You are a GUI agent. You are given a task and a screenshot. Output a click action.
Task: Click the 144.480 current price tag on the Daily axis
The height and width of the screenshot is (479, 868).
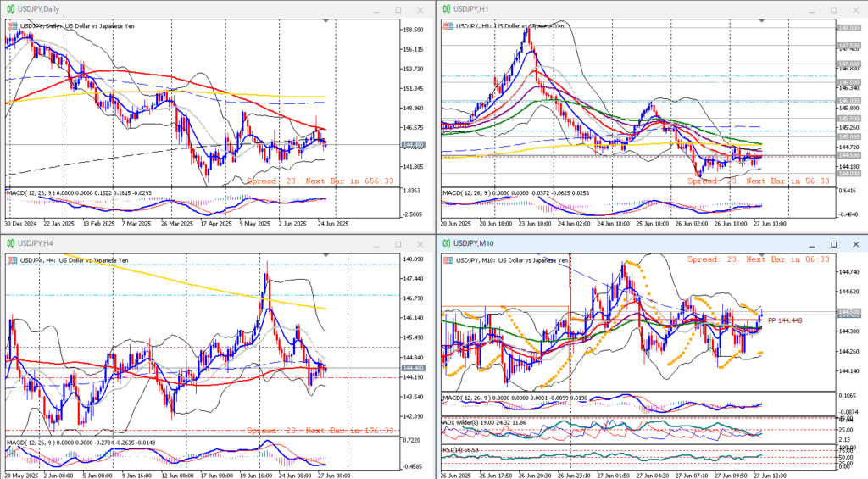point(414,145)
